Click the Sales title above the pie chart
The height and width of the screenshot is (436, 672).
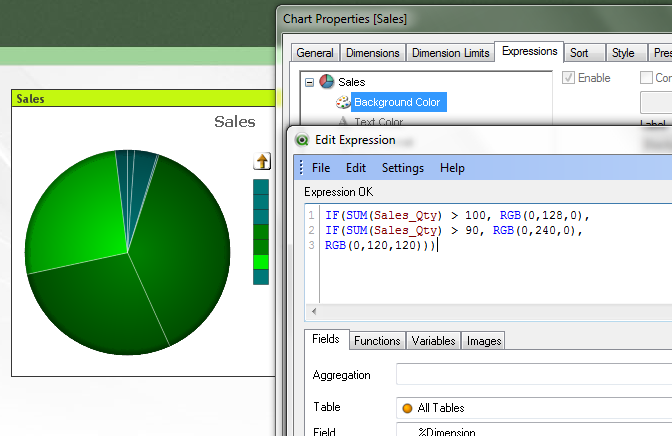[x=235, y=122]
